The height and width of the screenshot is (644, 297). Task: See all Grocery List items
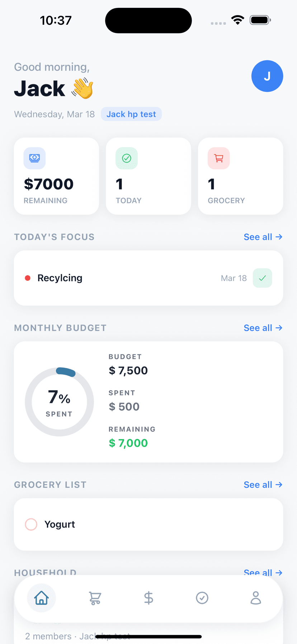coord(263,485)
